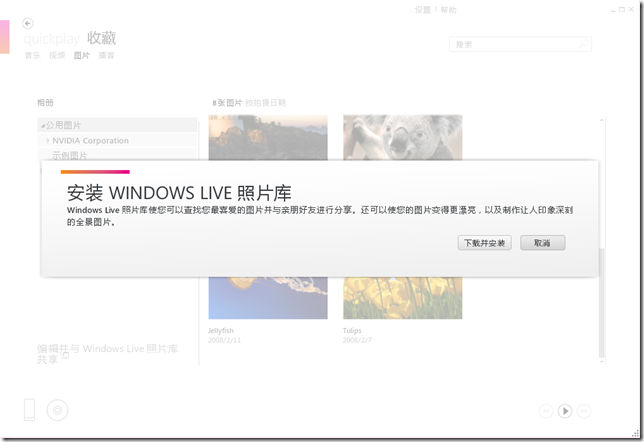Focus the 搜索 input field
The height and width of the screenshot is (442, 644).
coord(520,44)
